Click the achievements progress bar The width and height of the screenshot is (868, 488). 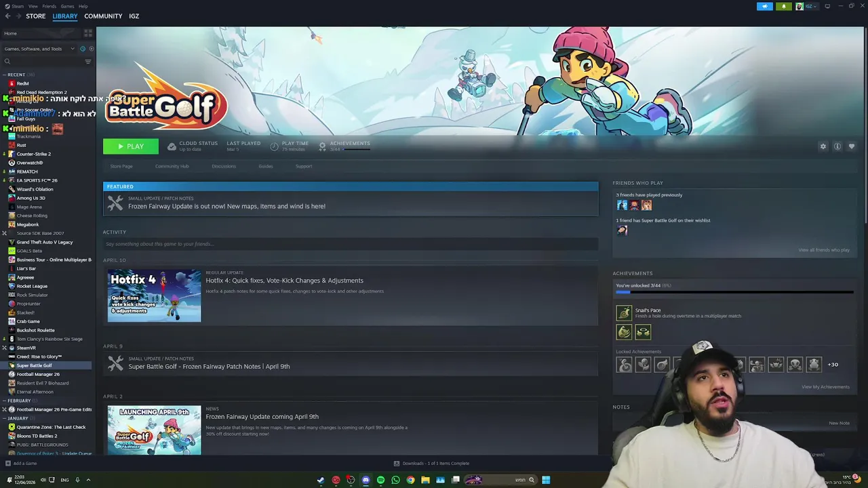[x=734, y=292]
